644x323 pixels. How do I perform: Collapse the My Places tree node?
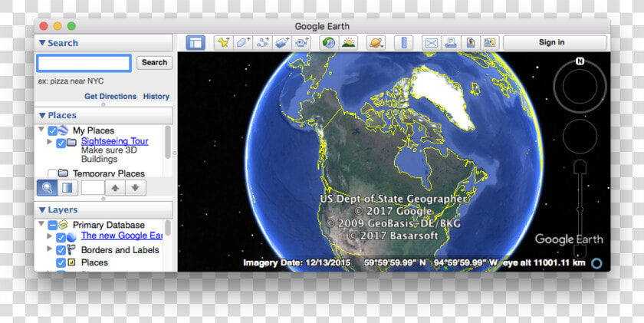click(41, 130)
